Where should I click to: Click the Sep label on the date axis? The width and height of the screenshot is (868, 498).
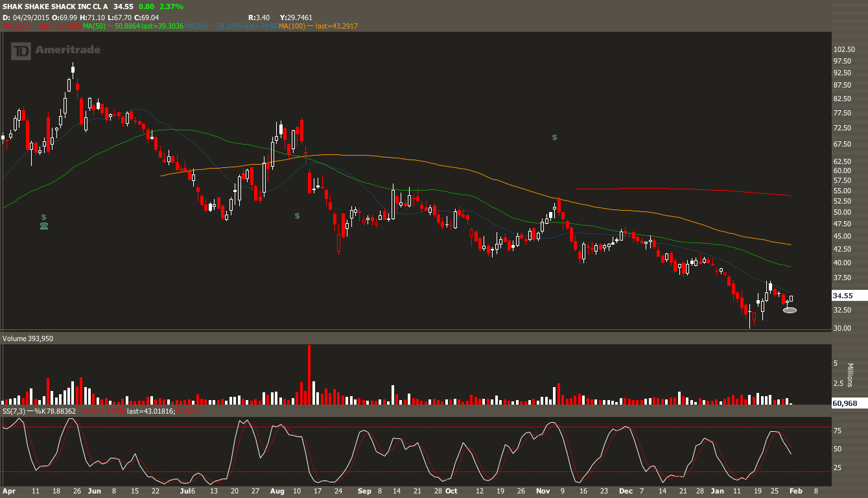click(364, 492)
